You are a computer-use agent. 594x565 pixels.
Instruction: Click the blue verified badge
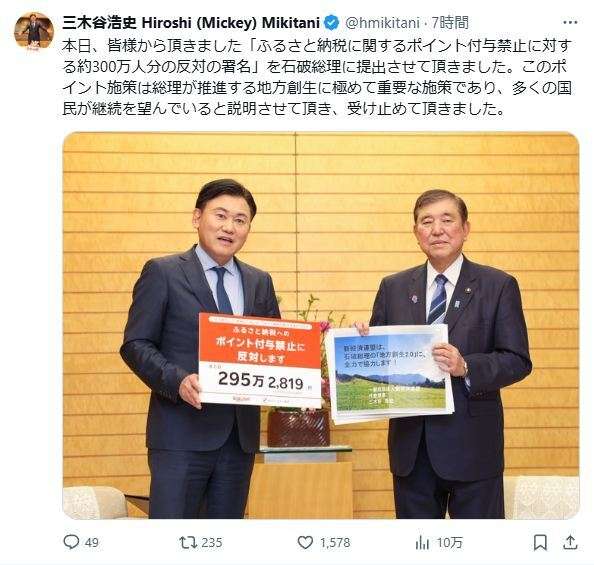click(332, 23)
